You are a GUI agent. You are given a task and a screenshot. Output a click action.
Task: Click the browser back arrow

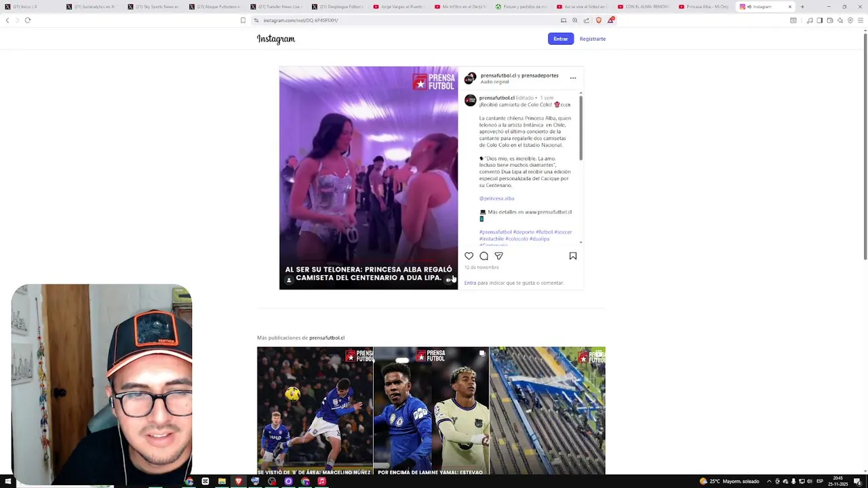[x=7, y=20]
